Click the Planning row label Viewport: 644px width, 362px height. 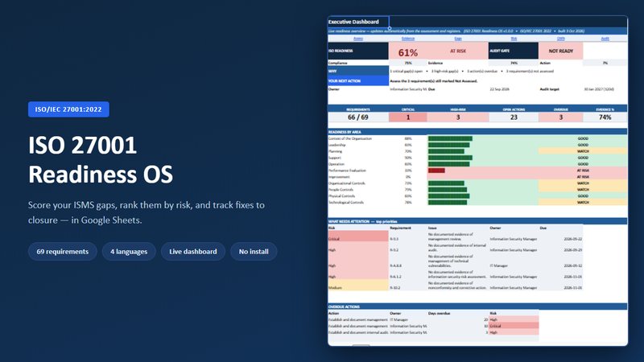coord(335,151)
